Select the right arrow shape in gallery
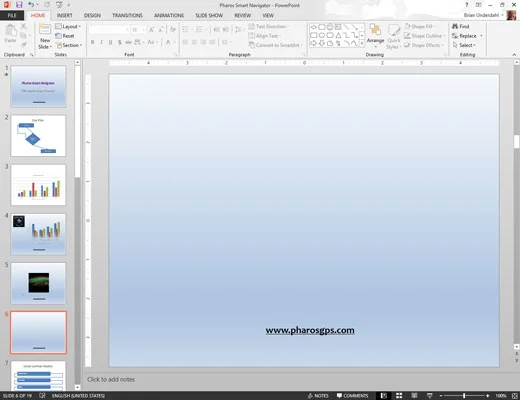Viewport: 520px width, 400px height. 313,43
